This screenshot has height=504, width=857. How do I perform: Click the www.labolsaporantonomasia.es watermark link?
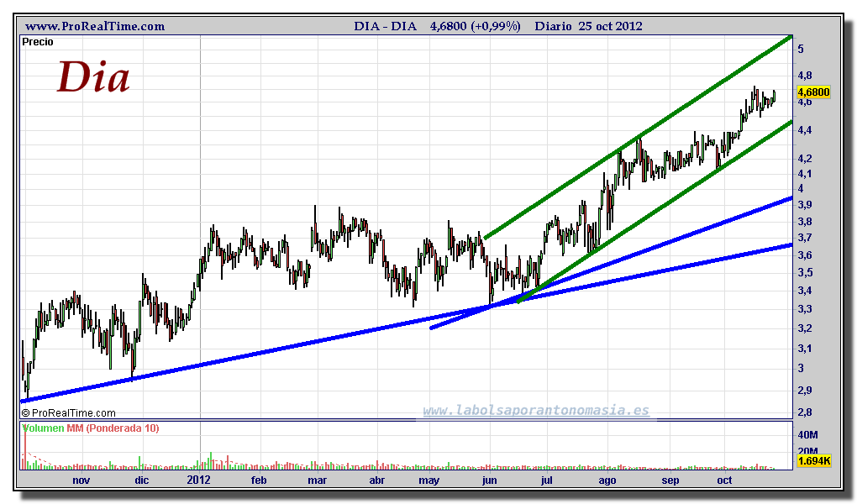(x=535, y=411)
